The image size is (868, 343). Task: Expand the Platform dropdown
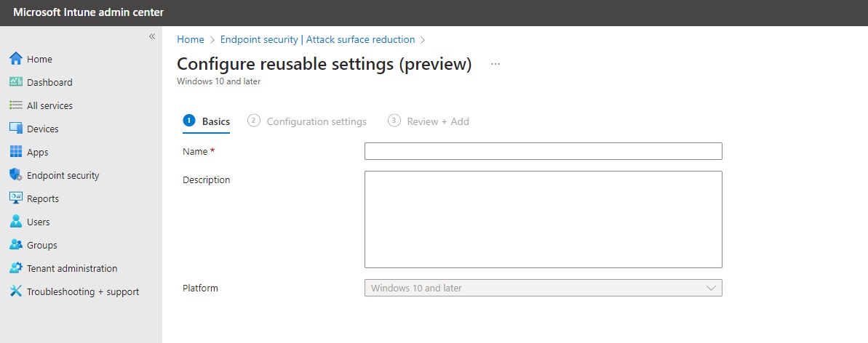[x=543, y=288]
